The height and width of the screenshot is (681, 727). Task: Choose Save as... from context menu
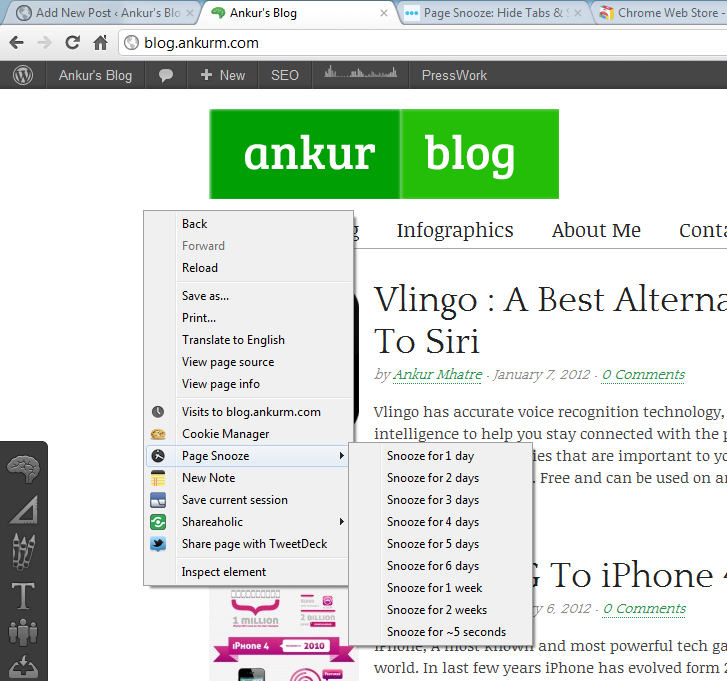248,296
